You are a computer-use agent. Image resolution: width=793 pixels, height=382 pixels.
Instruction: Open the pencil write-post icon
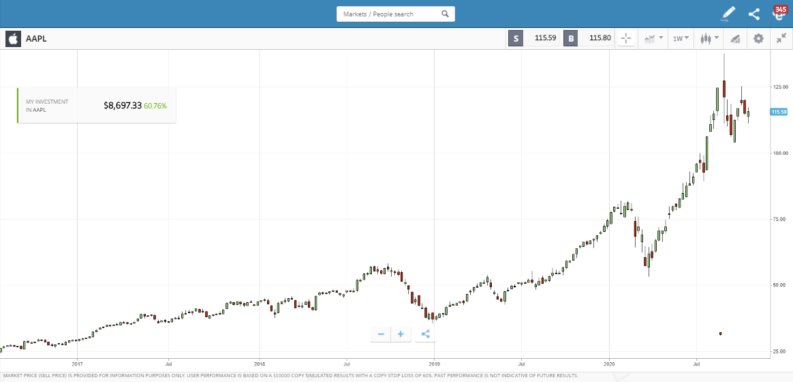pyautogui.click(x=728, y=14)
